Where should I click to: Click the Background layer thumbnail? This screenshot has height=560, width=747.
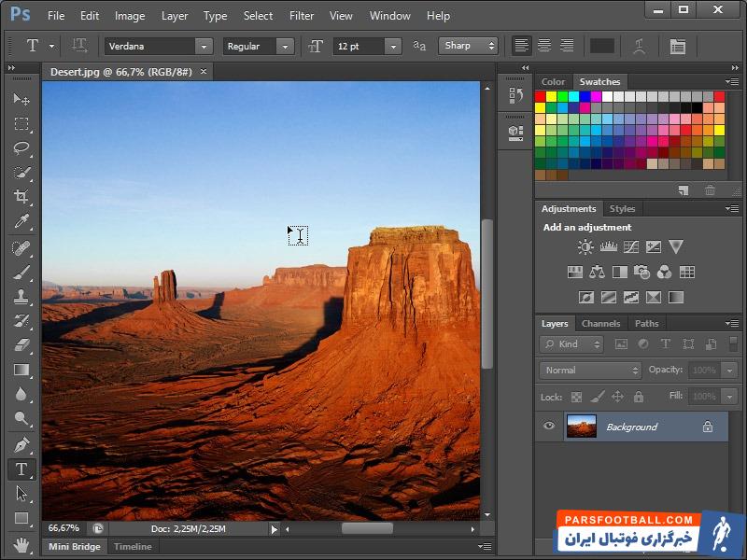tap(582, 427)
